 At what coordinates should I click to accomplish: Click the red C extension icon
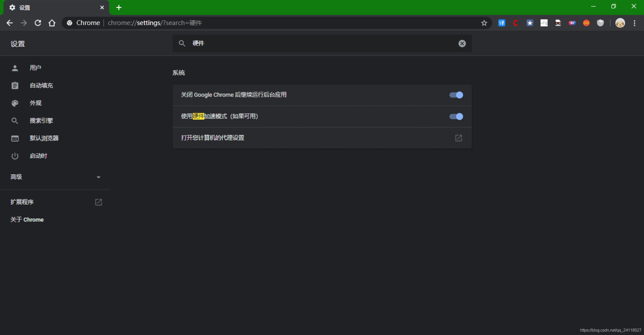(516, 23)
